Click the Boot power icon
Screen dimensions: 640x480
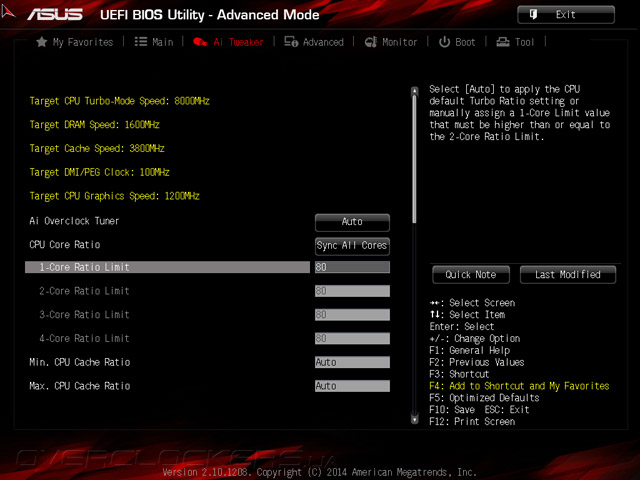tap(444, 42)
